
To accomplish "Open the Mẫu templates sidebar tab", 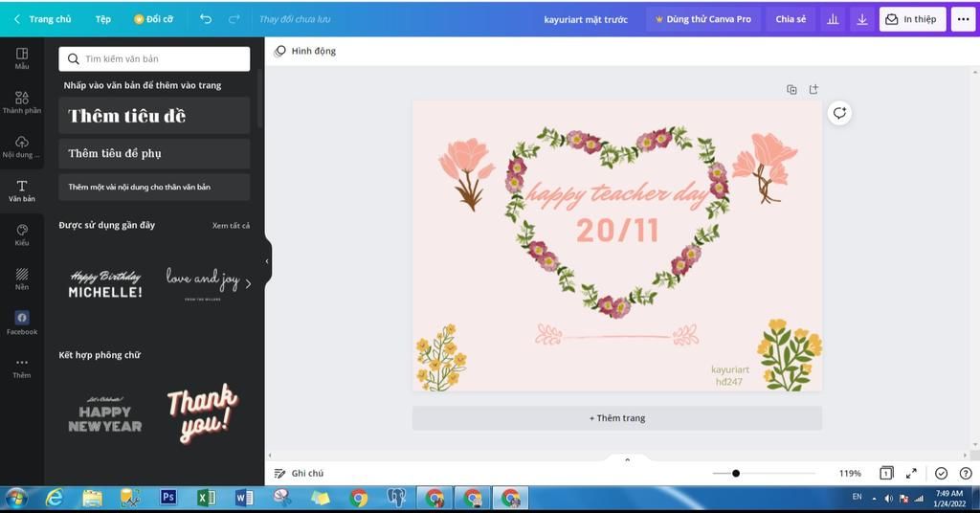I will click(x=22, y=58).
